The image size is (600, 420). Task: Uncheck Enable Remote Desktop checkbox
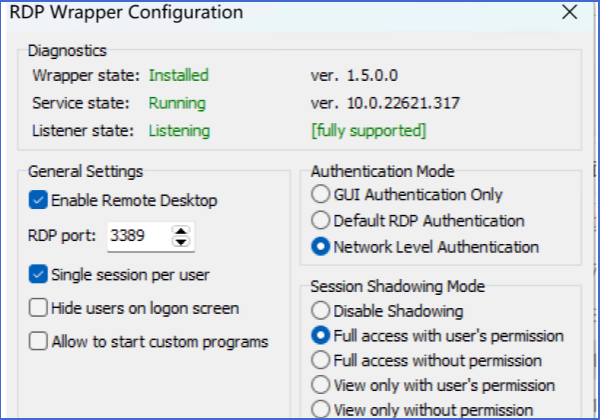click(x=39, y=200)
